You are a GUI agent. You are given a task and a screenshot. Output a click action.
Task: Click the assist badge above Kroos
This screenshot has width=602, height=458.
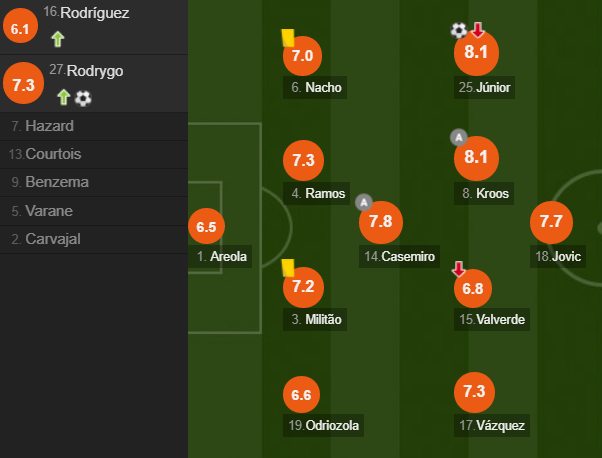459,137
